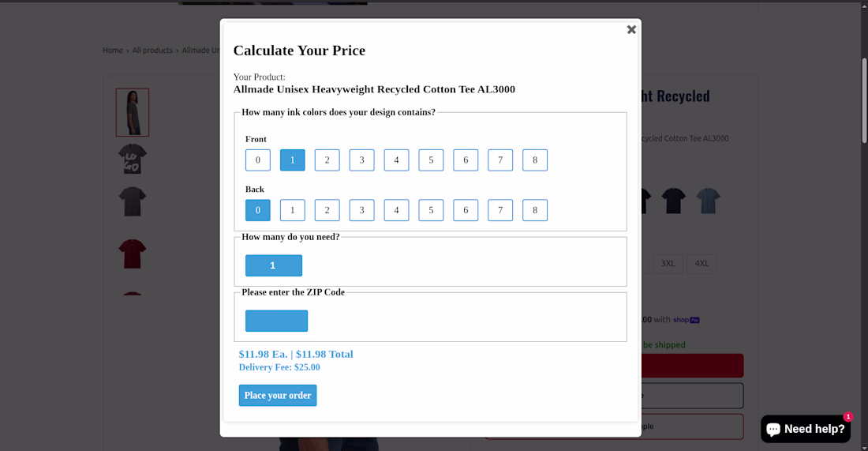Viewport: 868px width, 451px height.
Task: Open All products breadcrumb link
Action: pyautogui.click(x=152, y=51)
